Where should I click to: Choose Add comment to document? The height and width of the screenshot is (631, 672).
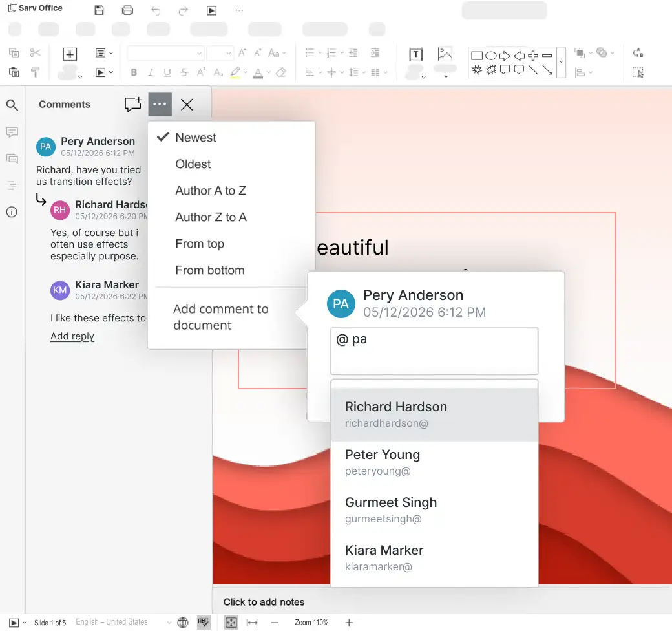click(x=220, y=317)
